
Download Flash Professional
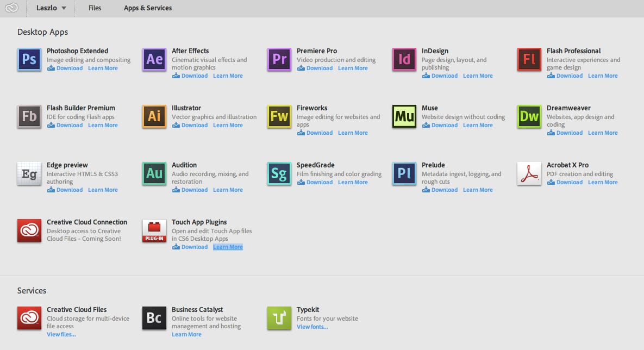[565, 76]
